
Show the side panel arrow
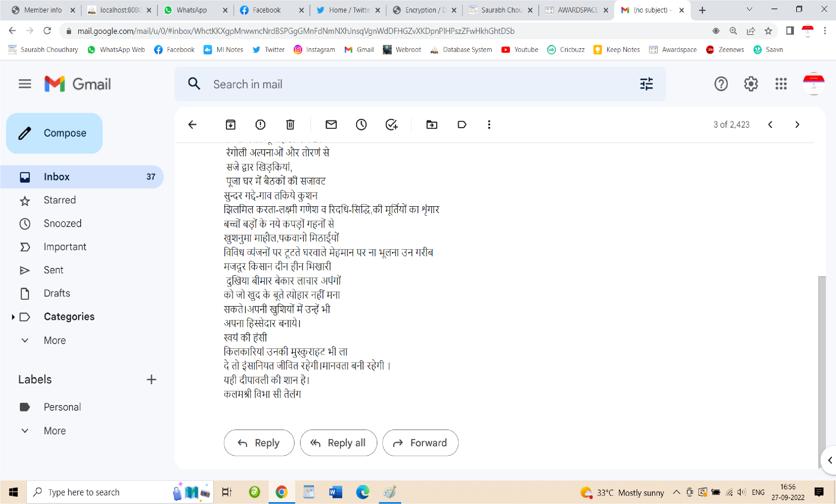pyautogui.click(x=830, y=460)
